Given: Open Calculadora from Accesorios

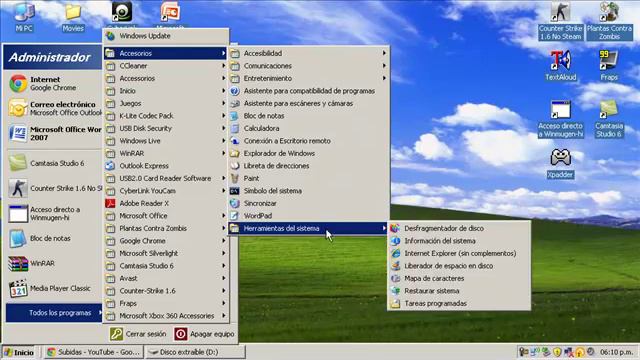Looking at the screenshot, I should [x=308, y=128].
